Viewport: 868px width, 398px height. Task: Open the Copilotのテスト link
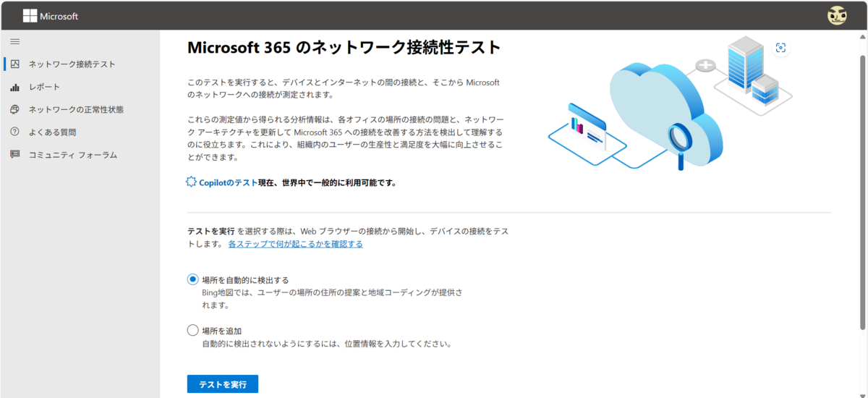pyautogui.click(x=229, y=183)
